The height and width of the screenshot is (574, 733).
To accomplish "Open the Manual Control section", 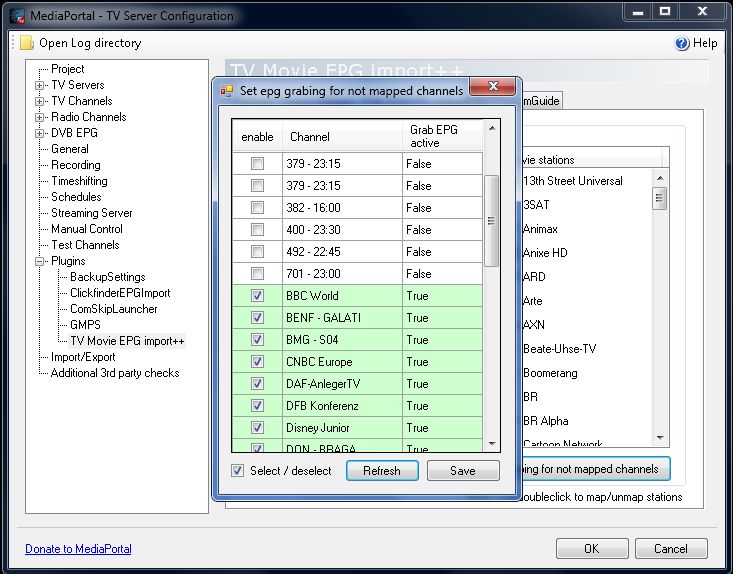I will pos(87,229).
